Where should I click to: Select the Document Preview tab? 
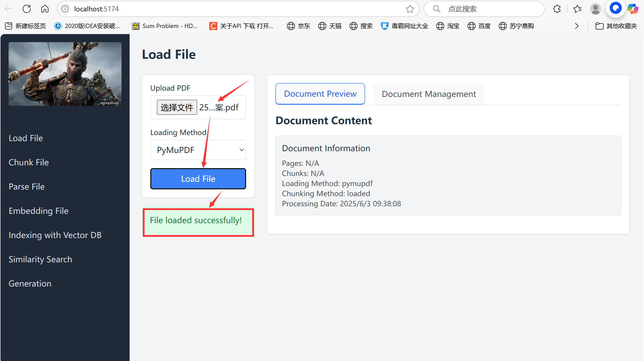[320, 94]
